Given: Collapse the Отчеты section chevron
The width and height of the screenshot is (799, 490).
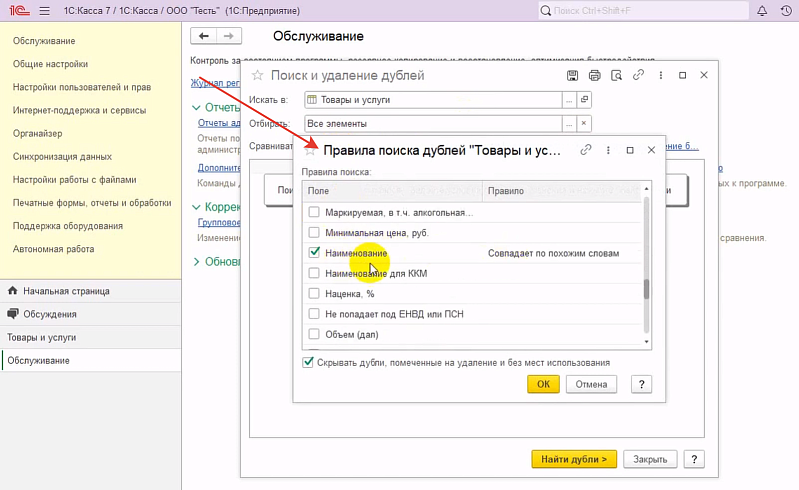Looking at the screenshot, I should (196, 107).
